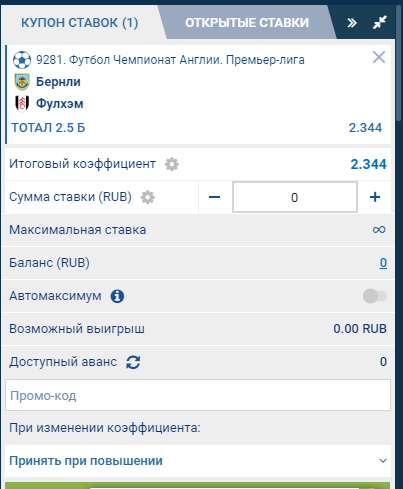The height and width of the screenshot is (489, 403).
Task: Click the football sport icon
Action: [x=22, y=60]
